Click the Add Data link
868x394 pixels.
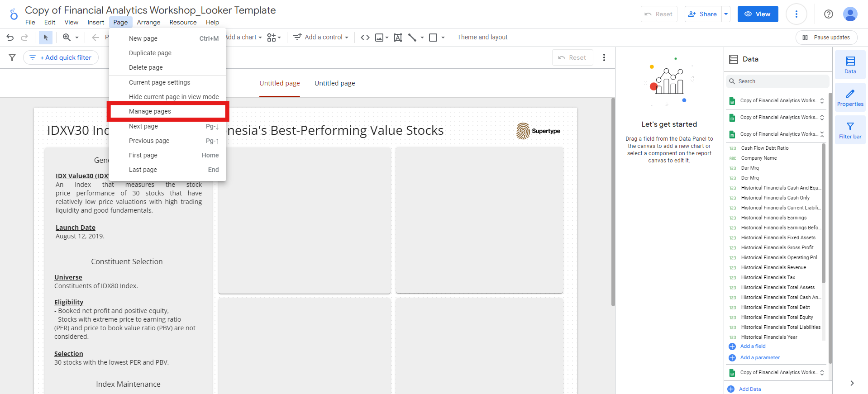[x=749, y=389]
